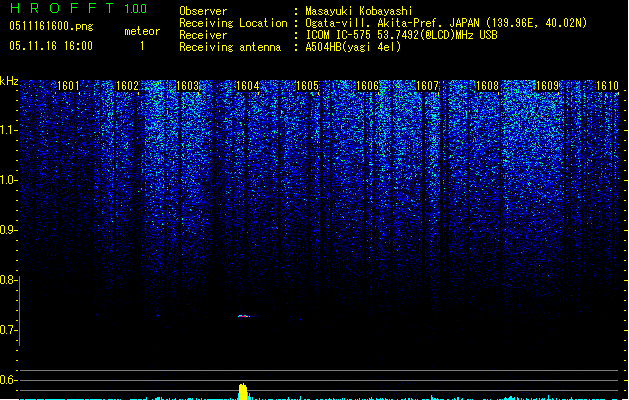Click the 1608 time marker
The height and width of the screenshot is (400, 629).
[x=487, y=86]
